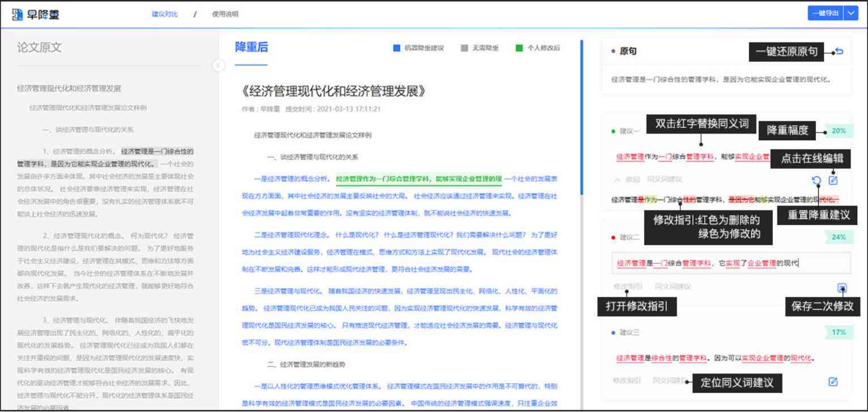Click red word 实现 in 建议二 field

coord(732,263)
